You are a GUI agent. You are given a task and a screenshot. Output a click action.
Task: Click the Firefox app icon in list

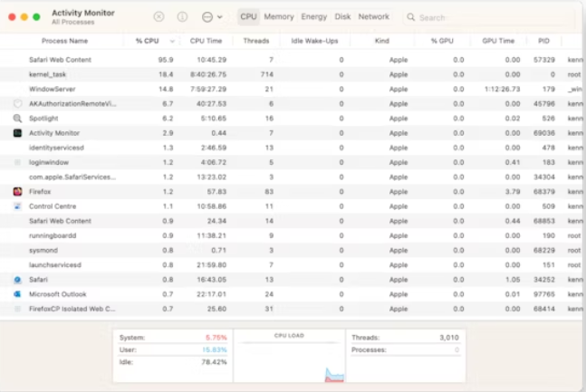(17, 191)
